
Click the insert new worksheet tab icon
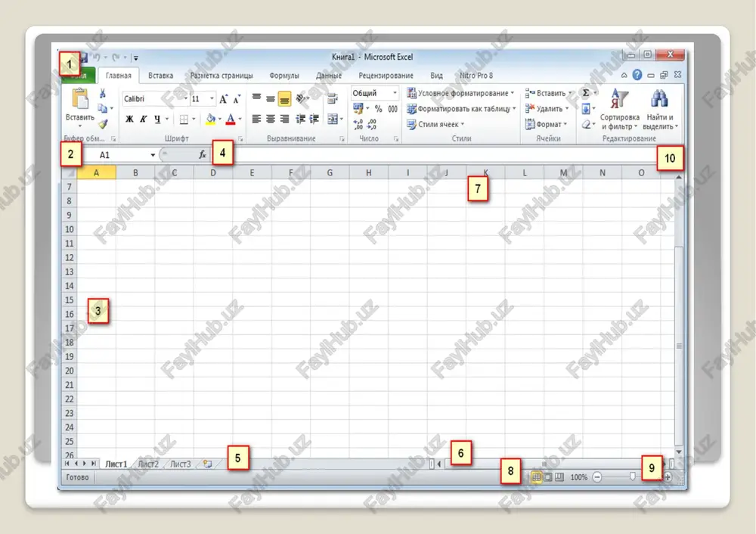point(207,464)
